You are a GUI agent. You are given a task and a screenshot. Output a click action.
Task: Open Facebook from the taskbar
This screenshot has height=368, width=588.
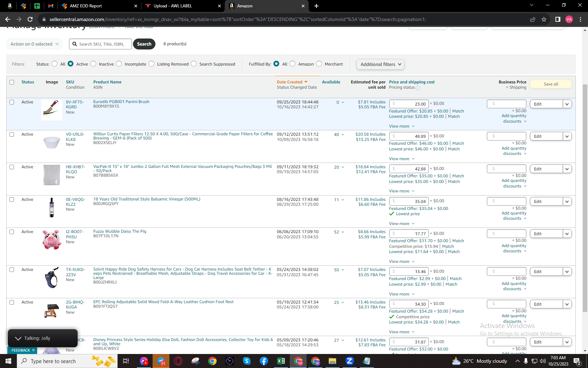click(264, 361)
